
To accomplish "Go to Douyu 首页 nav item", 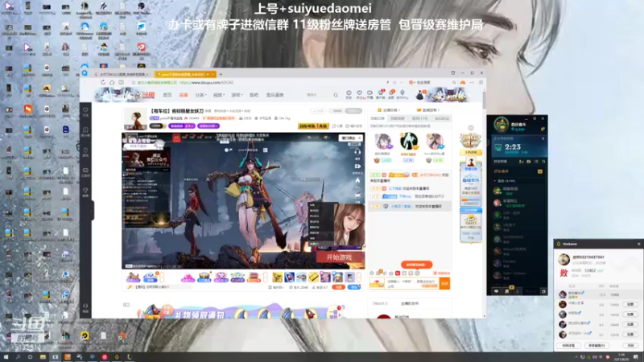I will [167, 95].
